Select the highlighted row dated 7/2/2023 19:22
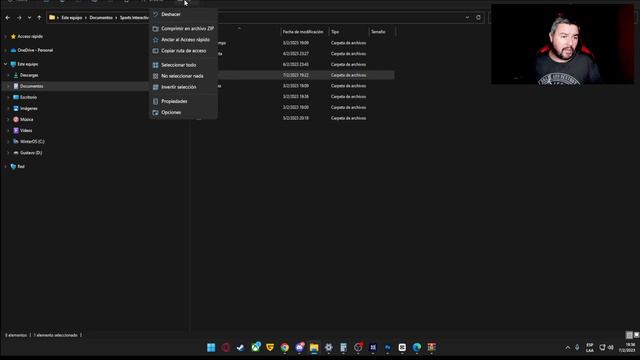 point(292,75)
